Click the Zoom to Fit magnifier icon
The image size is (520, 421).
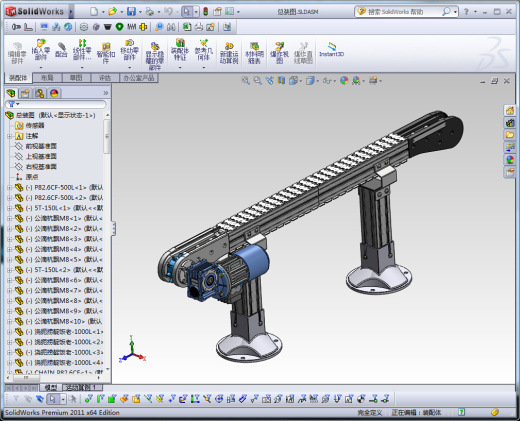click(x=246, y=80)
